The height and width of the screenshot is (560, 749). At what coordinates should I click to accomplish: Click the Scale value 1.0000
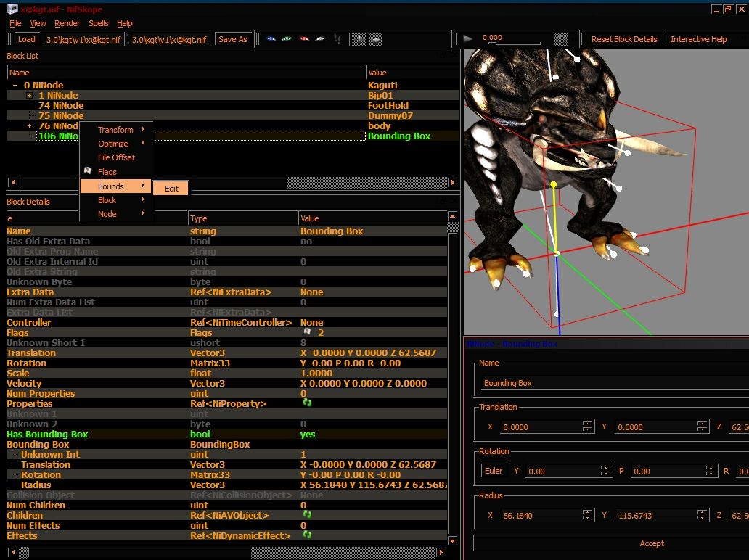tap(316, 373)
